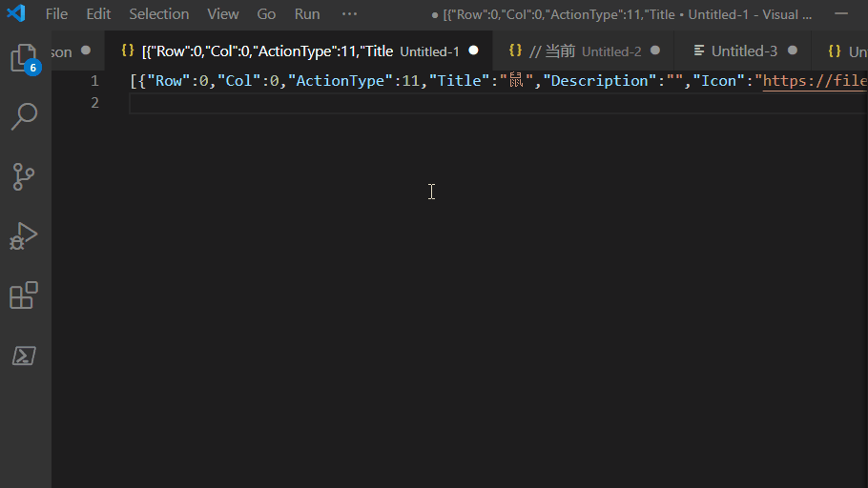Open the Selection menu
This screenshot has height=488, width=868.
158,14
